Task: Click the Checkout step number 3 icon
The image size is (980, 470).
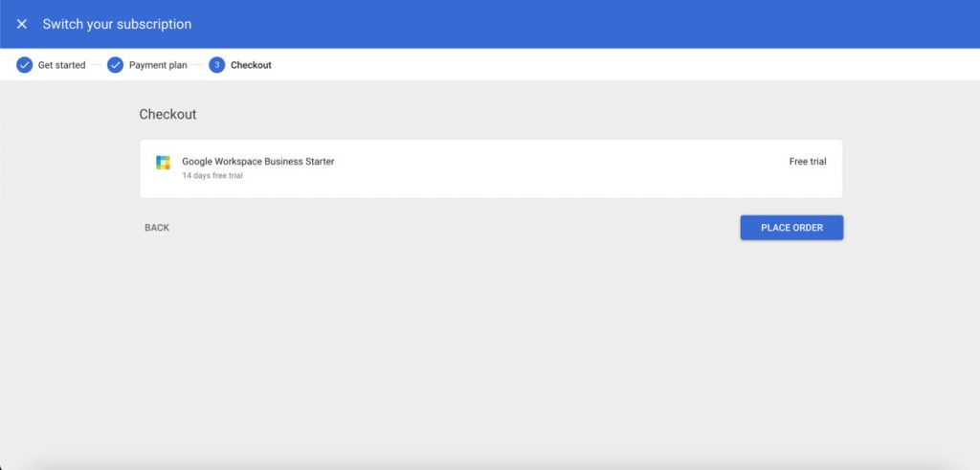Action: [217, 65]
